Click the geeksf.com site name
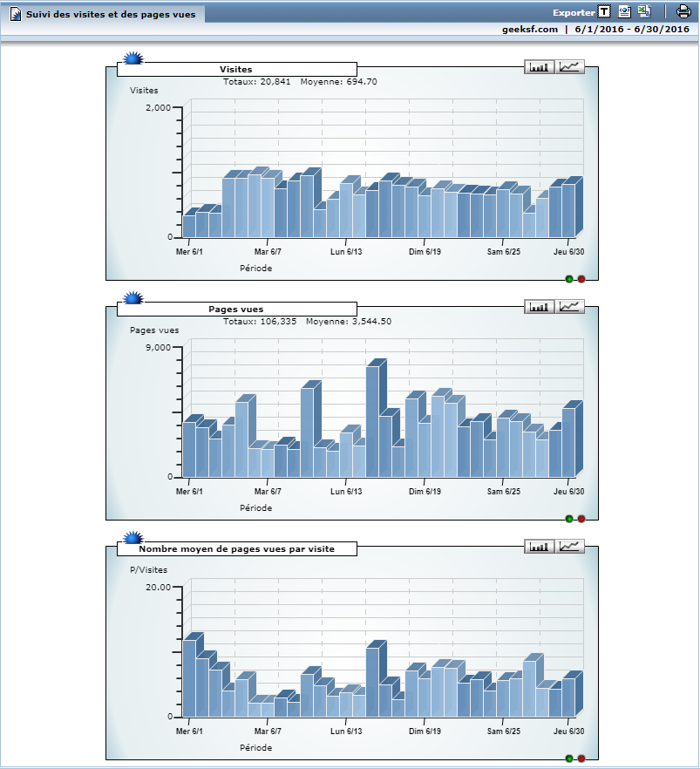Image resolution: width=700 pixels, height=769 pixels. (x=530, y=30)
